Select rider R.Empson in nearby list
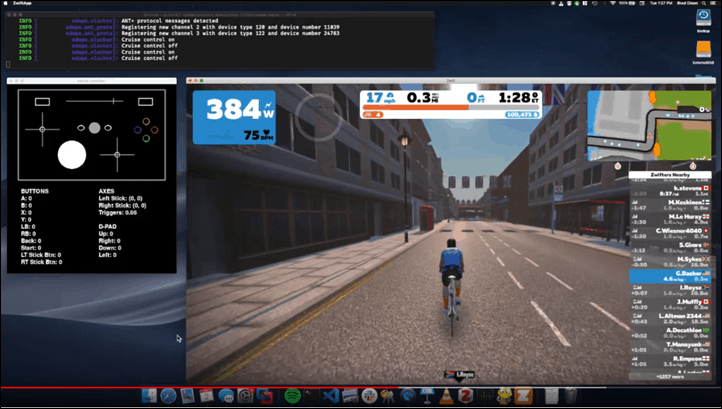Screen dimensions: 722x409 point(670,362)
